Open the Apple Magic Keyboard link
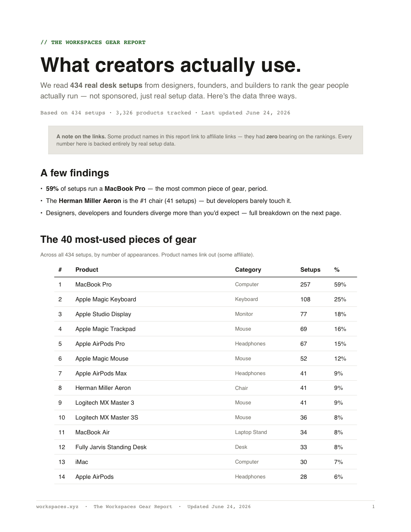The height and width of the screenshot is (532, 411). coord(106,299)
